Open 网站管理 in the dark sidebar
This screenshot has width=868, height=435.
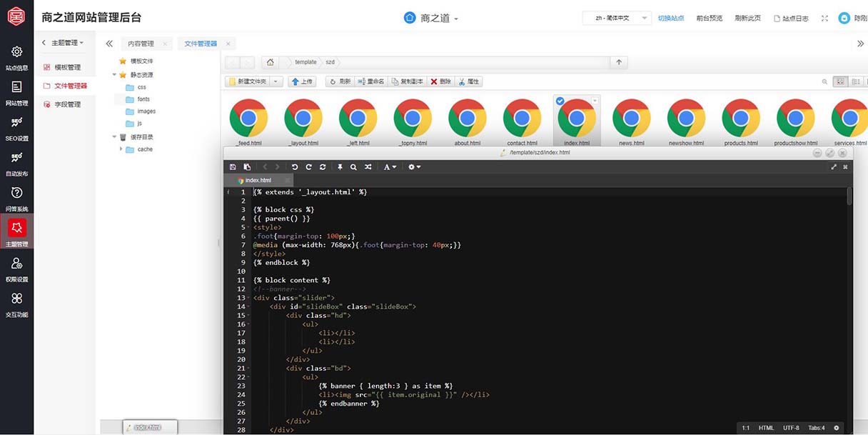click(x=16, y=94)
